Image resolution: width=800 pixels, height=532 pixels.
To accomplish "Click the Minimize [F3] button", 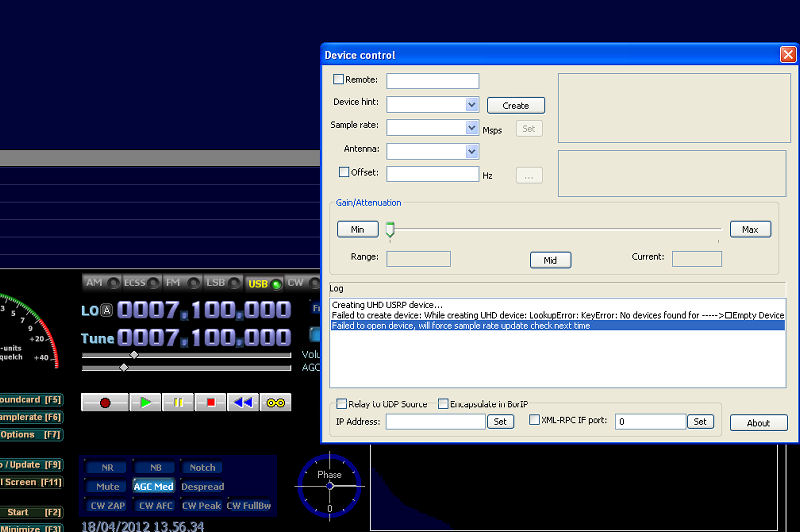I will pos(31,528).
